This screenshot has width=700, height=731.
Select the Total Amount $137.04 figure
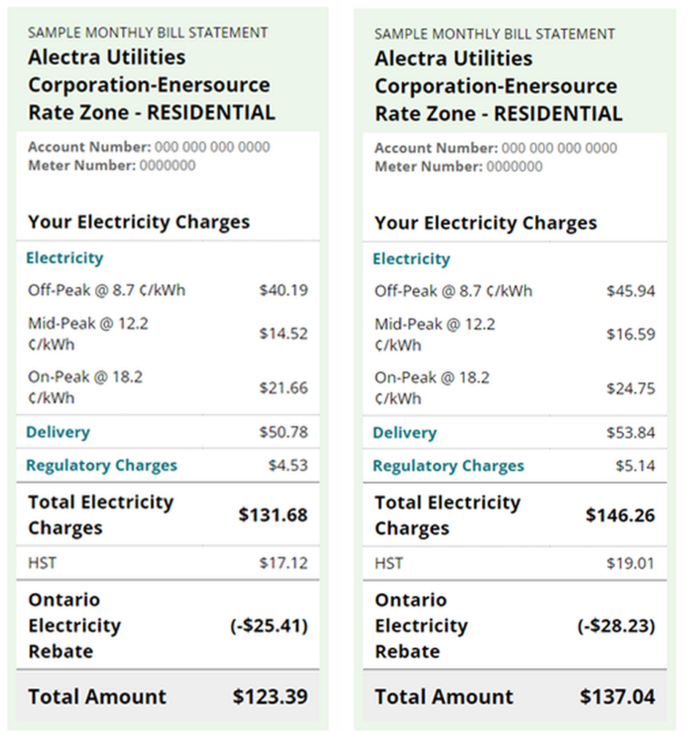click(x=617, y=697)
